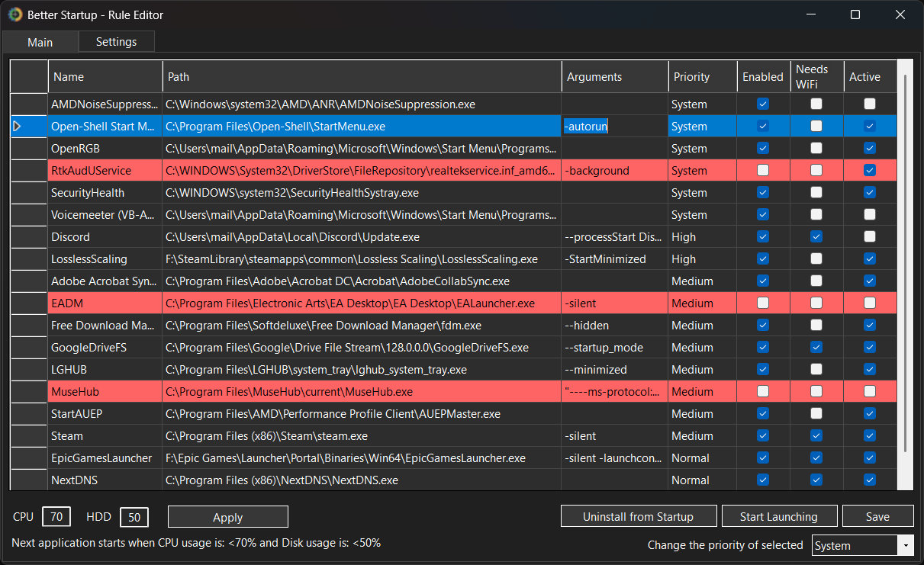Select the Main tab

(40, 42)
